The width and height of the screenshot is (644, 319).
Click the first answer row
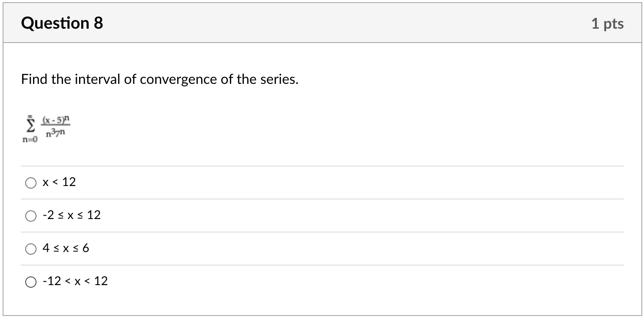coord(261,182)
